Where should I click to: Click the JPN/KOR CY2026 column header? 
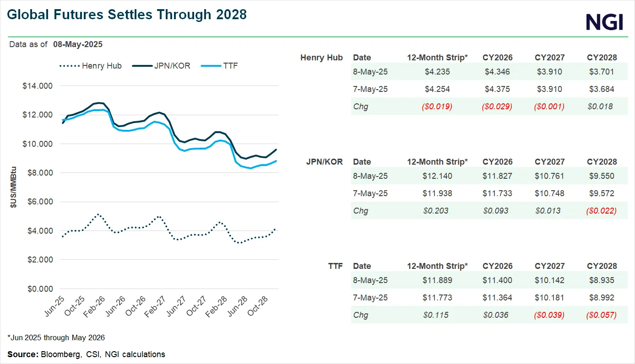[x=497, y=162]
